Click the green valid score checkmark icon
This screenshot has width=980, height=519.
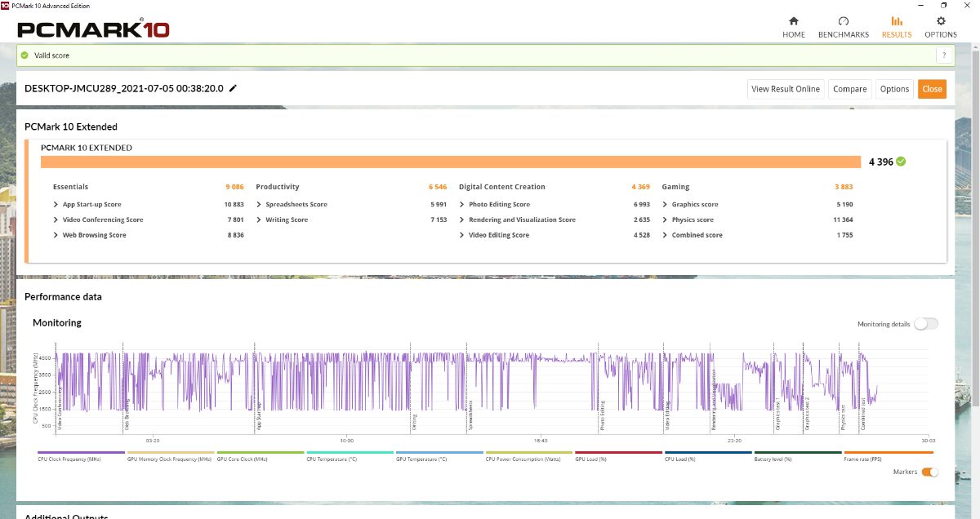(x=25, y=55)
